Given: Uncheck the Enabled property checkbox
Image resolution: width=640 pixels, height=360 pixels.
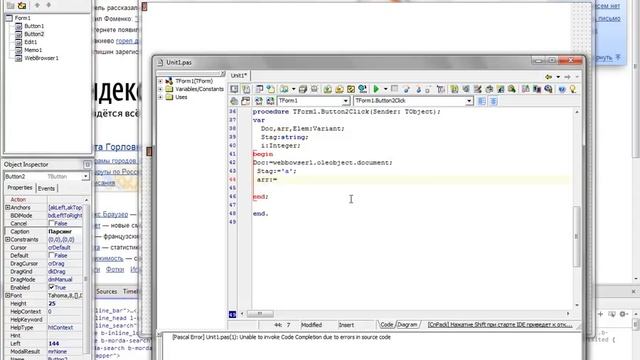Looking at the screenshot, I should click(x=51, y=287).
